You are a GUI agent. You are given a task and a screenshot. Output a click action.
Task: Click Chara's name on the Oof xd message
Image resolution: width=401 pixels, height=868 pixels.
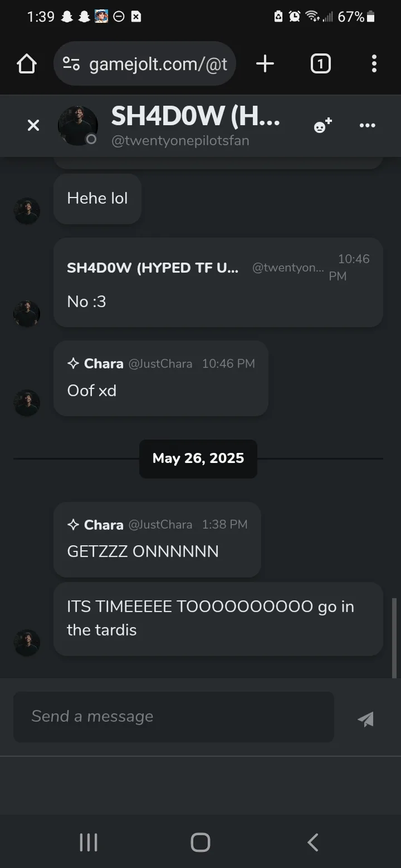(x=104, y=364)
